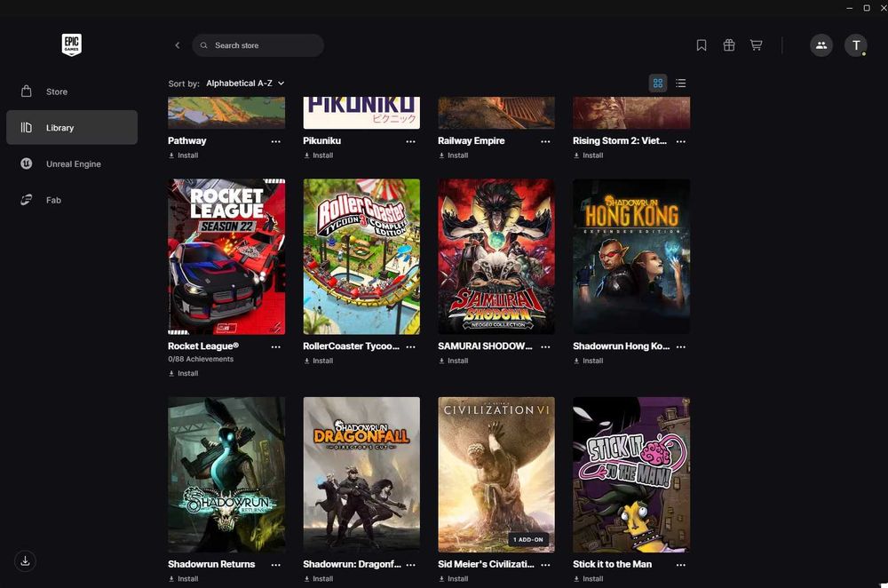Image resolution: width=888 pixels, height=588 pixels.
Task: Click the Pikuniku game title
Action: point(321,140)
